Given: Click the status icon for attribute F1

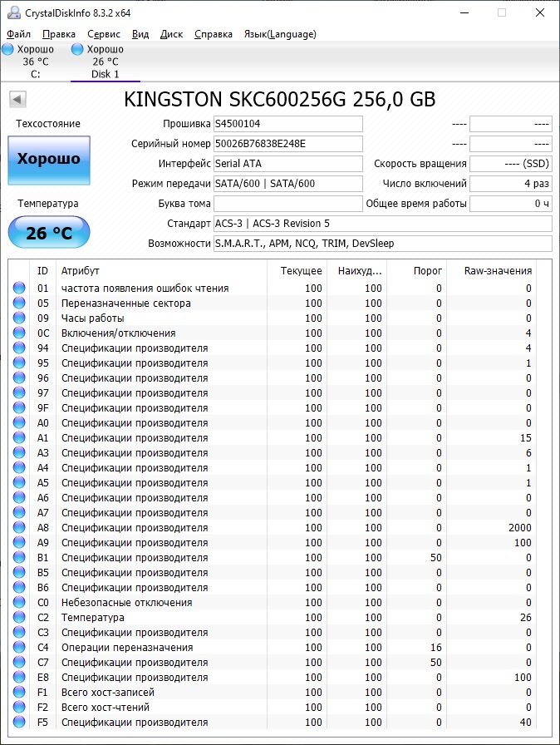Looking at the screenshot, I should pos(19,692).
